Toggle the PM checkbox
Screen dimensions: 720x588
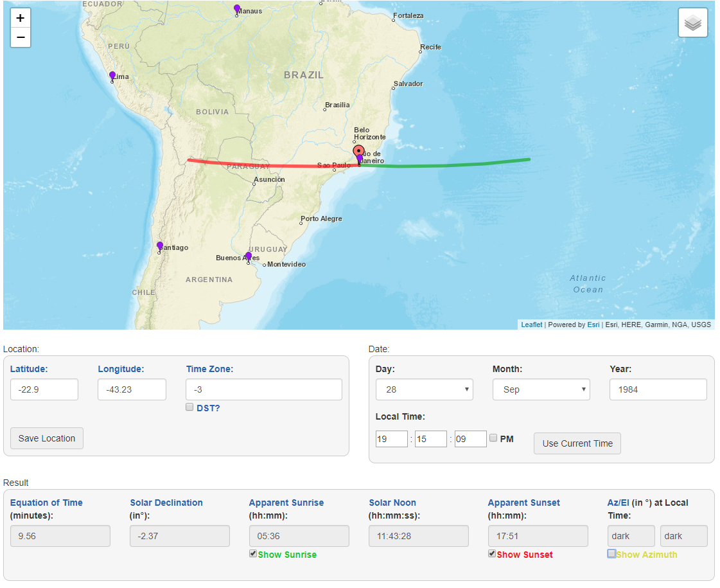pyautogui.click(x=493, y=438)
